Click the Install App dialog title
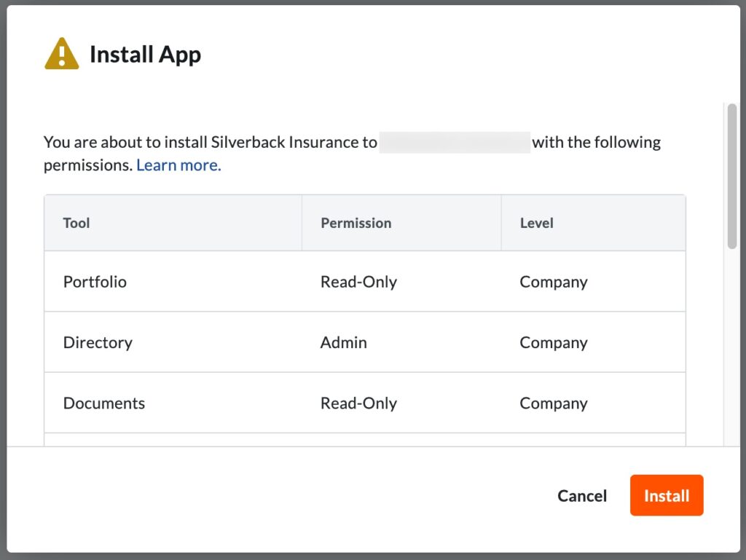Viewport: 746px width, 560px height. [146, 55]
